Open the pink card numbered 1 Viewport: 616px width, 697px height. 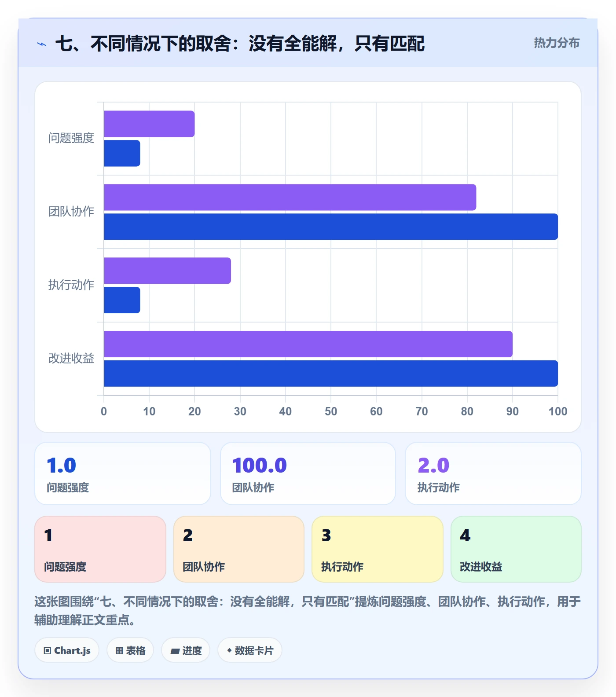point(100,549)
